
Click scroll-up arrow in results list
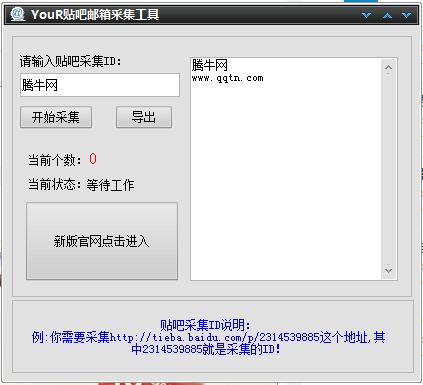click(388, 68)
